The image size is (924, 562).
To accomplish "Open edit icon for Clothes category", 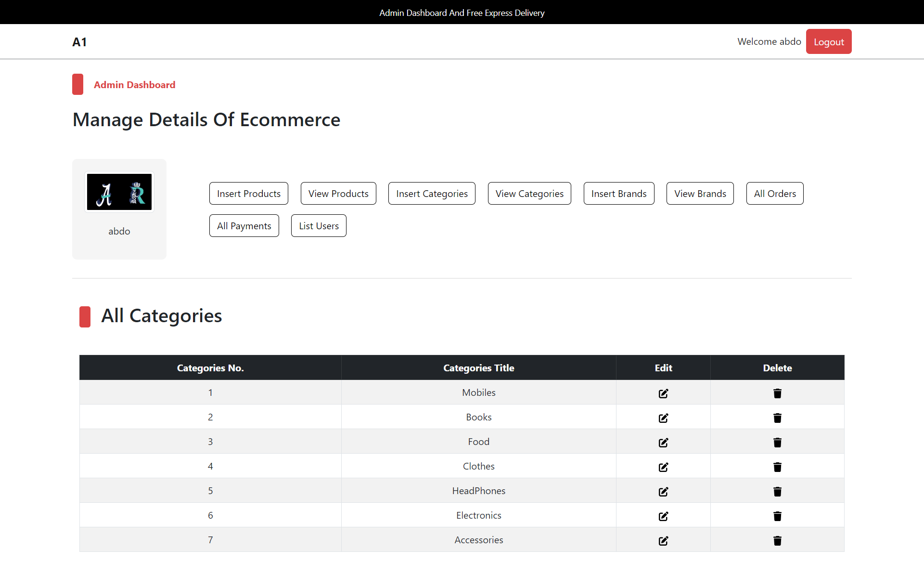I will pyautogui.click(x=663, y=467).
